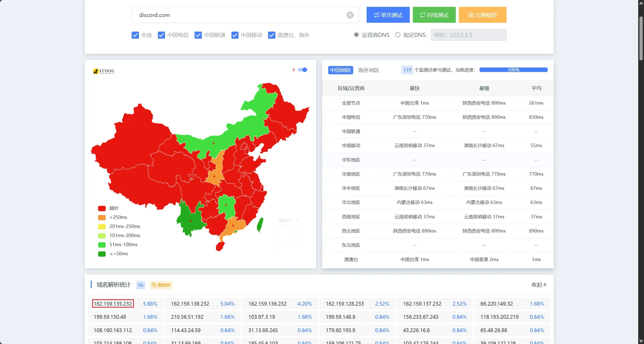Click the 超时 red legend swatch
The height and width of the screenshot is (344, 644).
(x=102, y=208)
